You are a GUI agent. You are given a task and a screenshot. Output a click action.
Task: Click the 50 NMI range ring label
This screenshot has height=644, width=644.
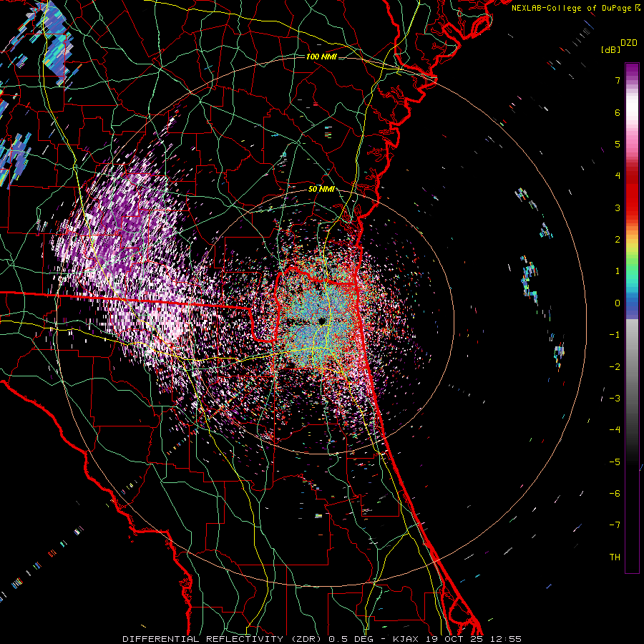321,190
